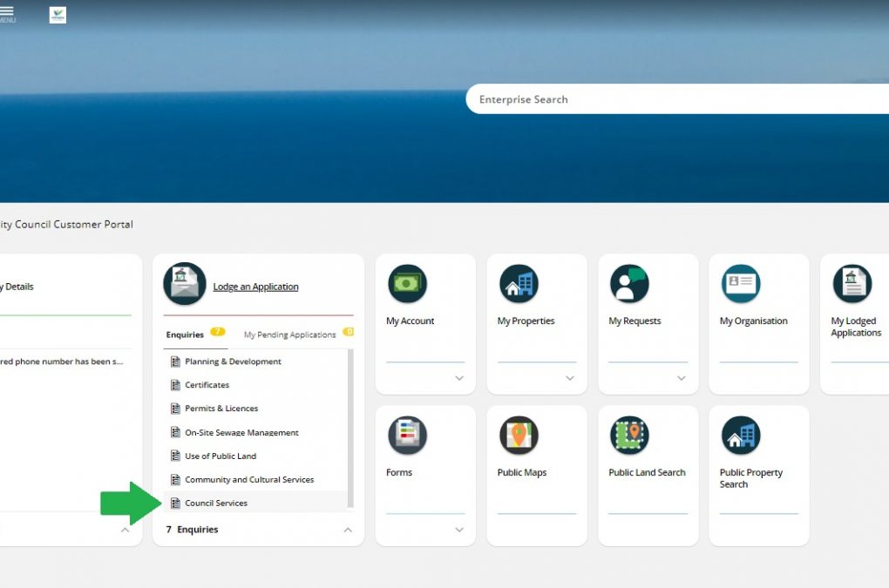Image resolution: width=889 pixels, height=588 pixels.
Task: Click the Forms icon
Action: [407, 436]
